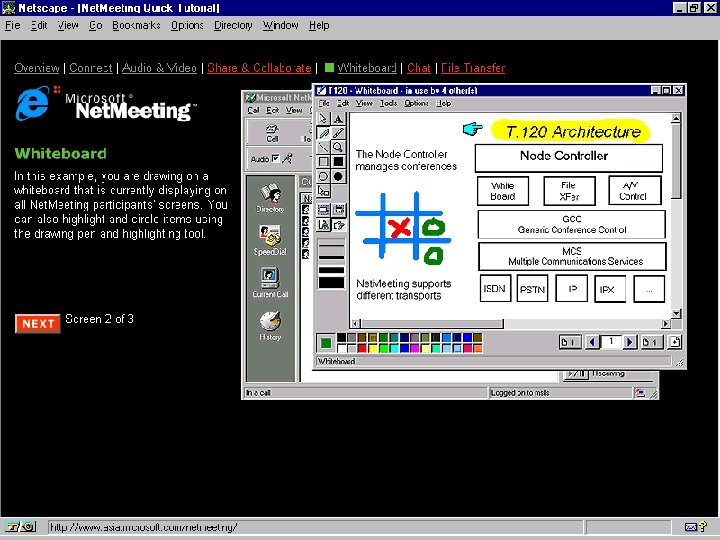Choose the thickest line width

331,282
